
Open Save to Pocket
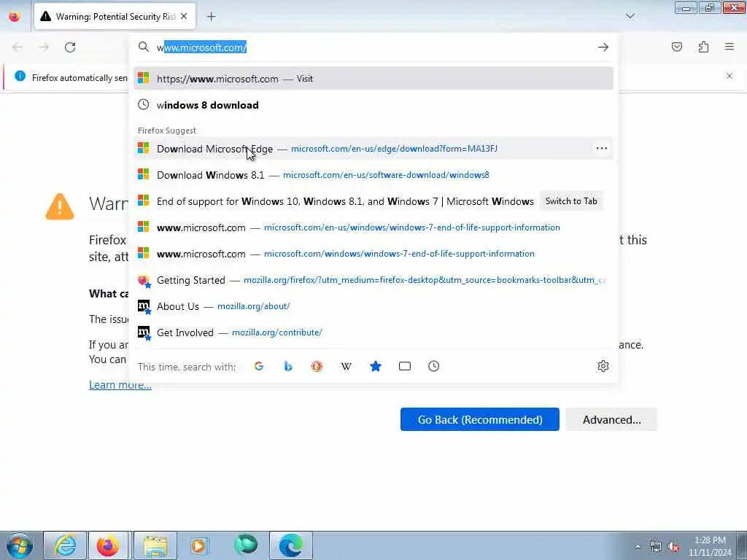tap(676, 47)
